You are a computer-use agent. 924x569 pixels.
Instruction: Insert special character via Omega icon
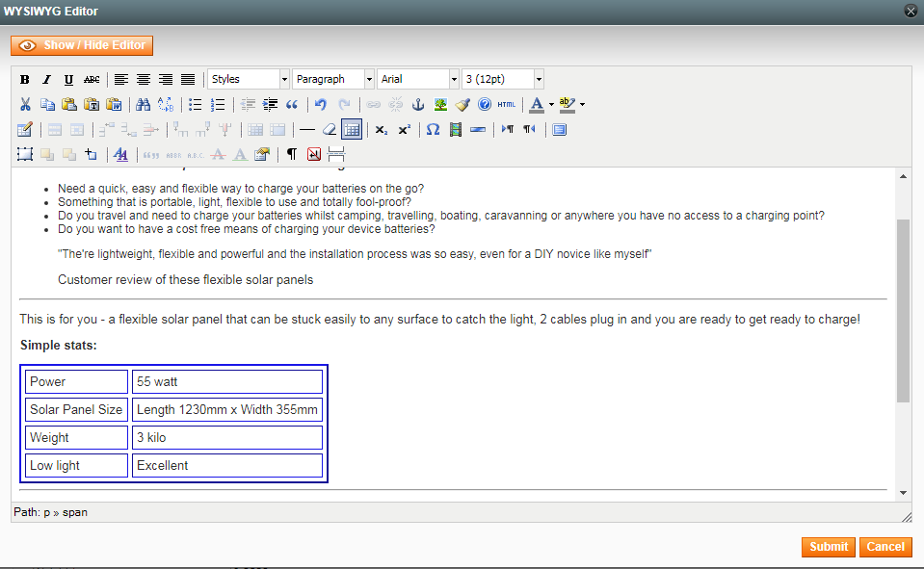tap(433, 129)
